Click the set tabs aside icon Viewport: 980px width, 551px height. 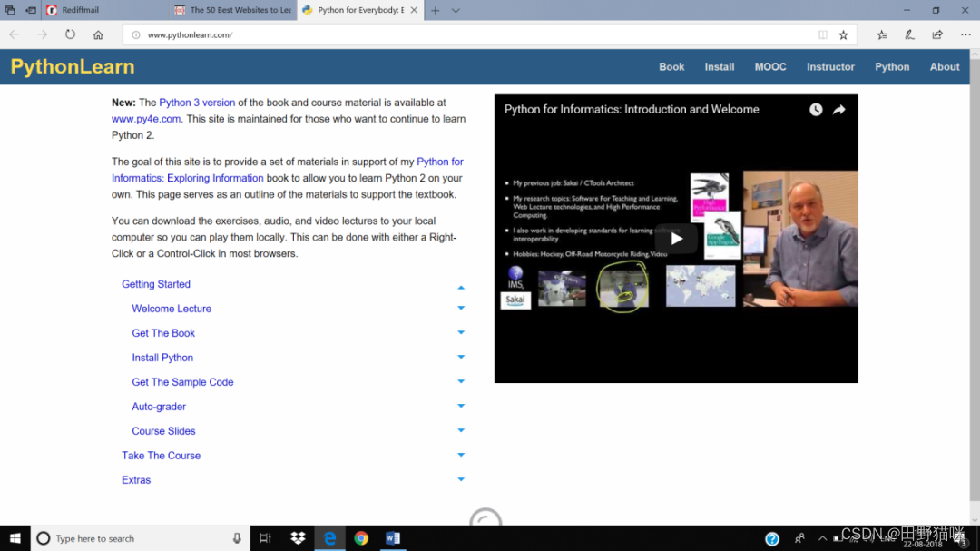[x=31, y=10]
